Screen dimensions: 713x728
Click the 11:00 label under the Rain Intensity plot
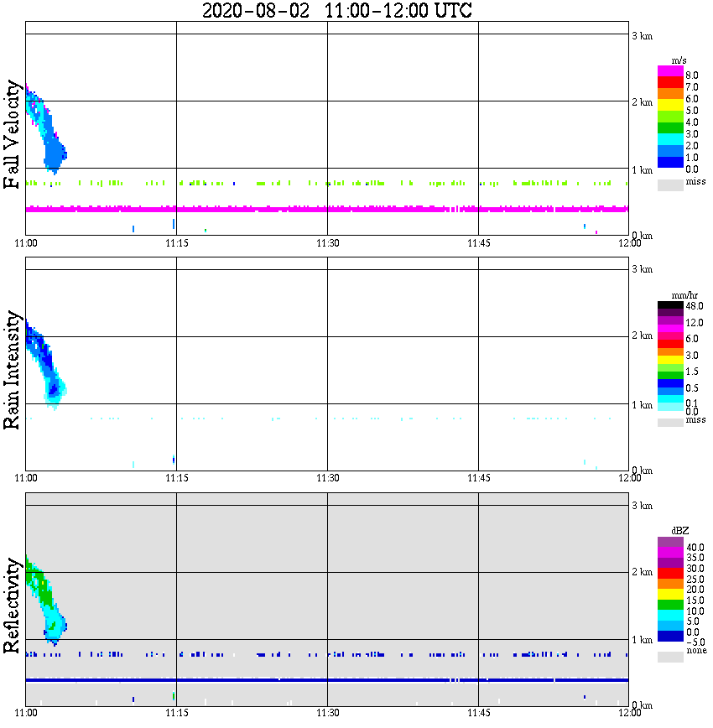pos(26,478)
